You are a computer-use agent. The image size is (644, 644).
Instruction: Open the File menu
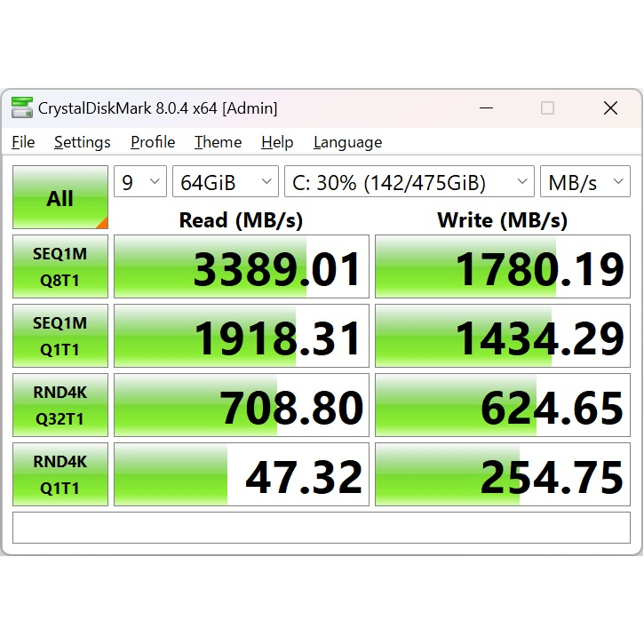coord(23,142)
